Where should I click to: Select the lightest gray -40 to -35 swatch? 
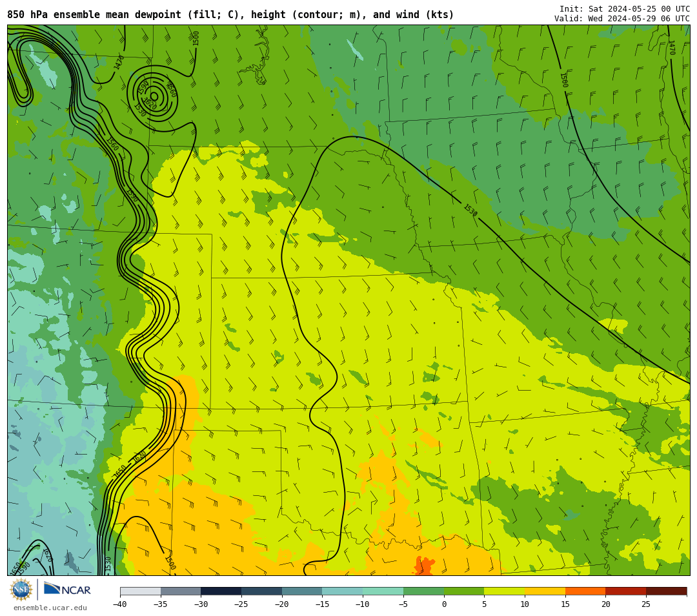click(141, 591)
